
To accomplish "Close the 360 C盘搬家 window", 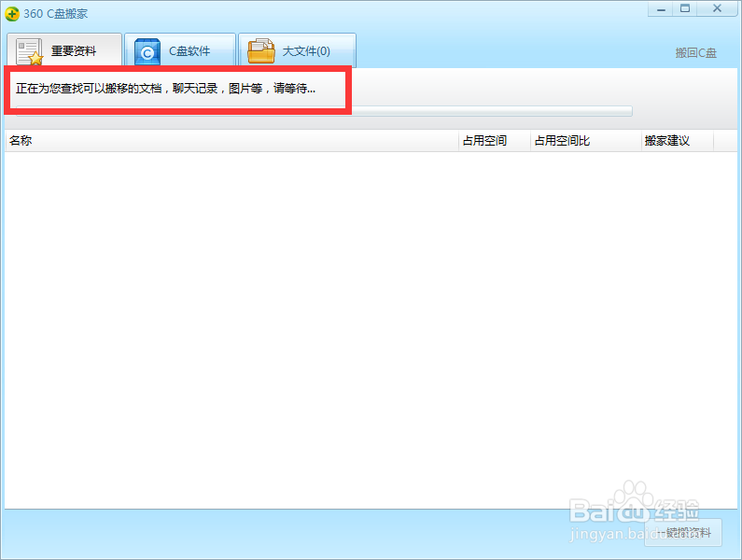I will pyautogui.click(x=717, y=9).
